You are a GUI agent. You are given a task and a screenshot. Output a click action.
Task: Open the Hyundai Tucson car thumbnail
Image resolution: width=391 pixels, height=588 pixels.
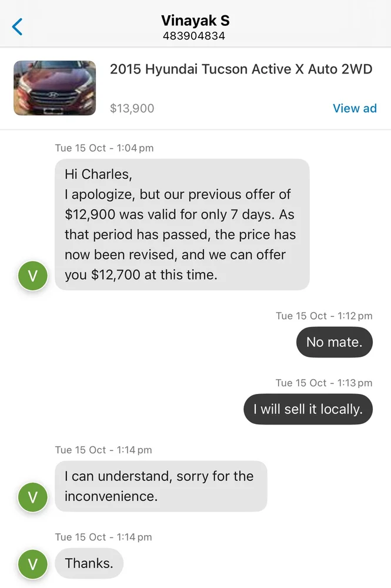coord(55,88)
